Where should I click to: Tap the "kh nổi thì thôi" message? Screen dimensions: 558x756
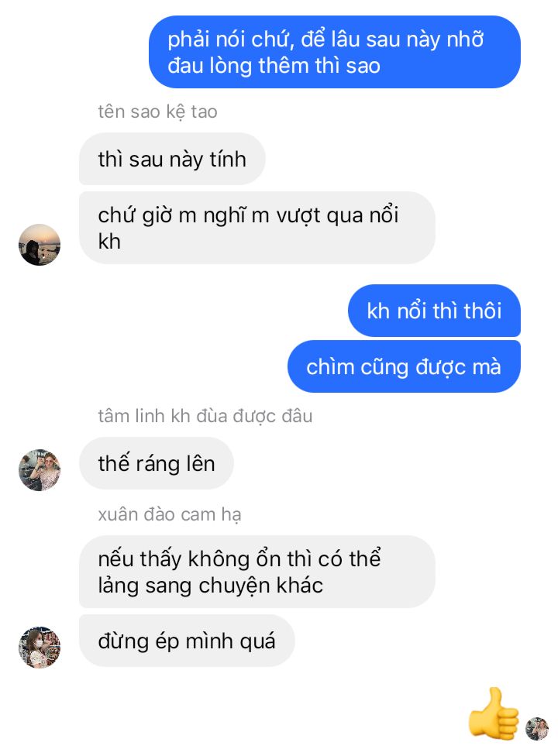tap(434, 311)
